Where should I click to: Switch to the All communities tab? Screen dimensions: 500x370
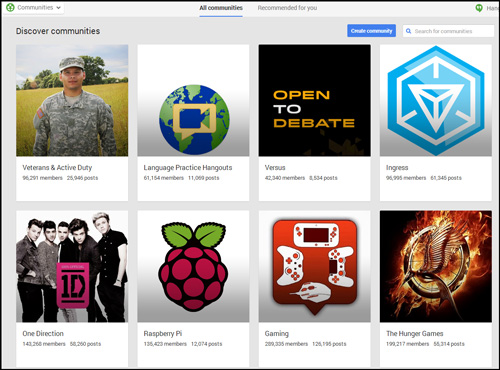(x=221, y=8)
